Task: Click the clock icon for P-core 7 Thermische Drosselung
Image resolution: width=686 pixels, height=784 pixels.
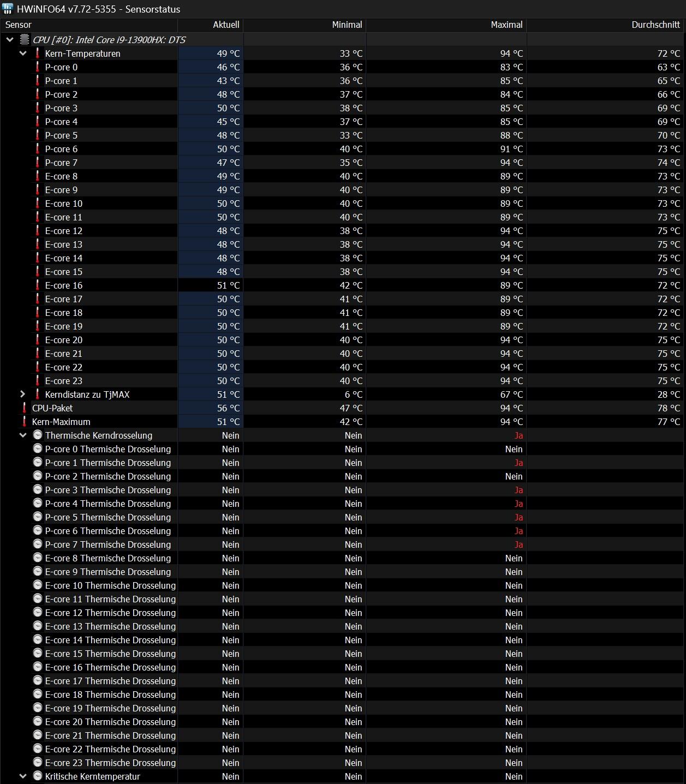Action: 38,544
